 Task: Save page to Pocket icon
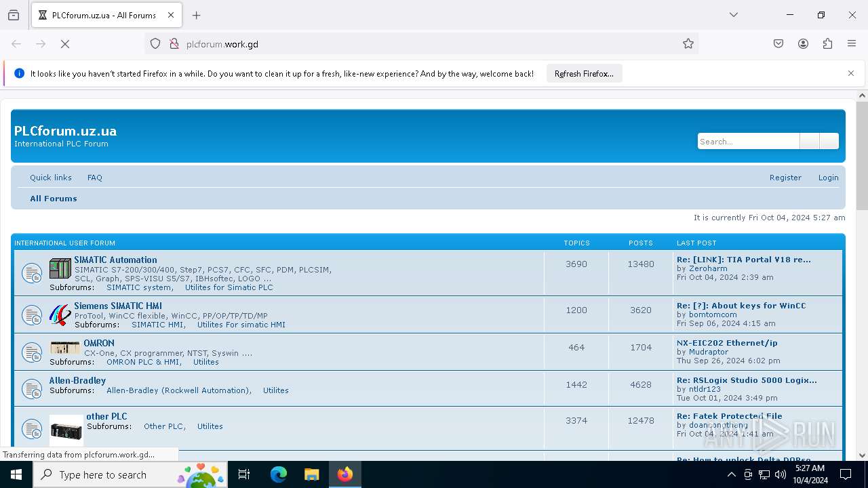(778, 44)
